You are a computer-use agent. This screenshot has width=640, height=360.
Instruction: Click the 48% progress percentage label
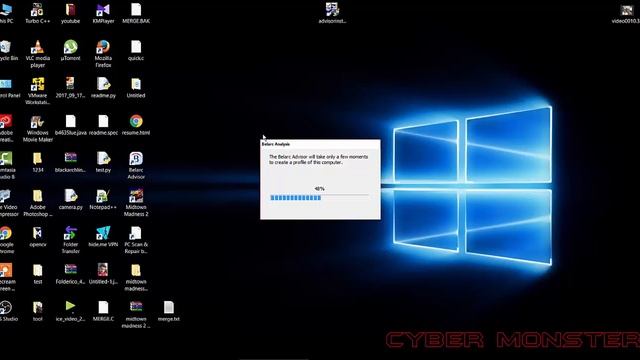point(320,189)
